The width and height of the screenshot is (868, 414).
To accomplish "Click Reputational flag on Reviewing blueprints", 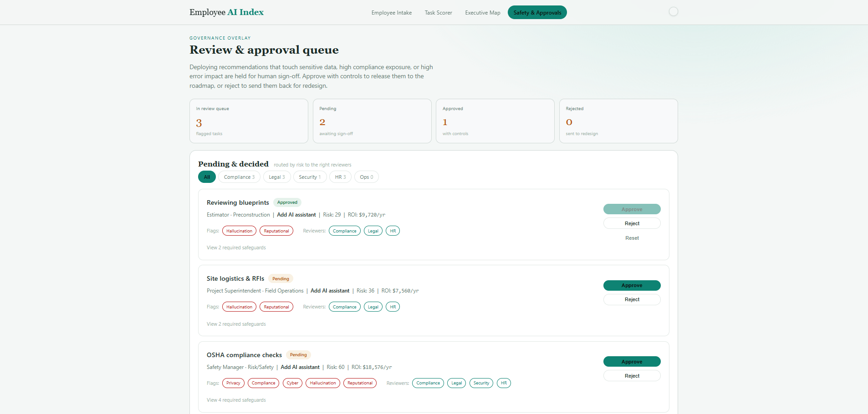I will 276,231.
